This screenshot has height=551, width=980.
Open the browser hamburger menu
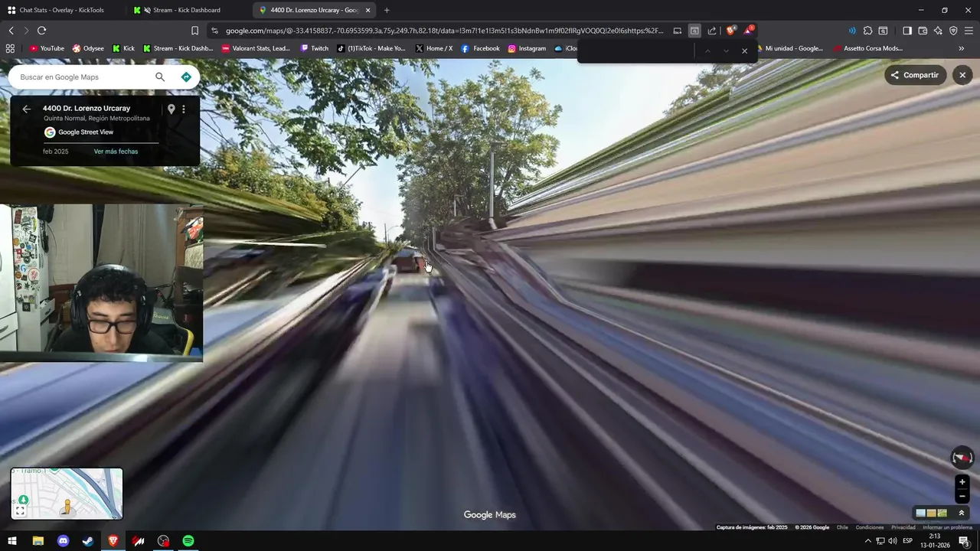(x=969, y=31)
